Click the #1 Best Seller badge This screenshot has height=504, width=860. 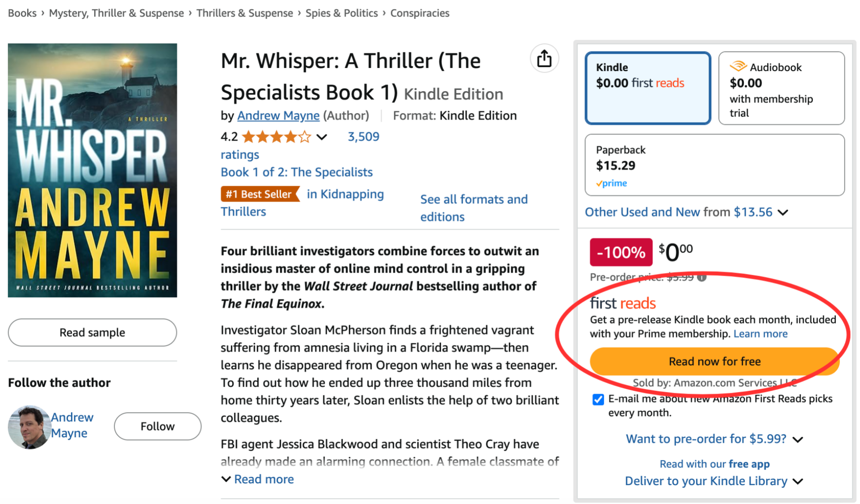click(259, 194)
